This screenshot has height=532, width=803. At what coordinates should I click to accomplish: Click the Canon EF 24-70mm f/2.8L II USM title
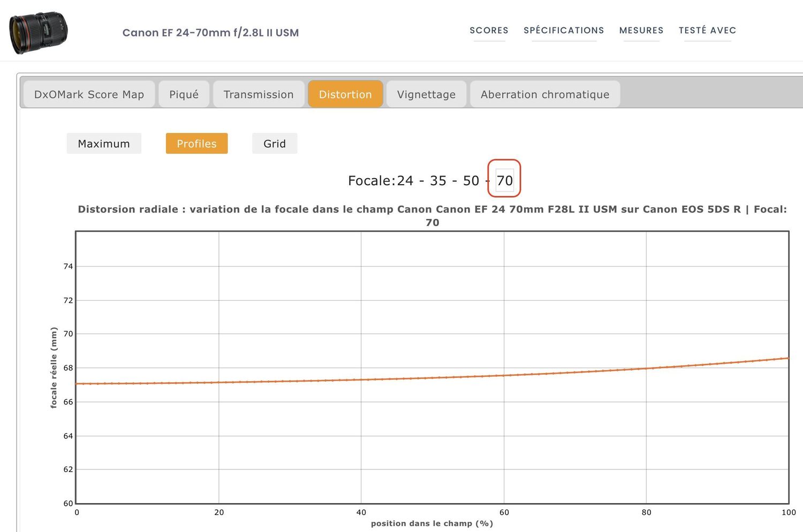[210, 33]
